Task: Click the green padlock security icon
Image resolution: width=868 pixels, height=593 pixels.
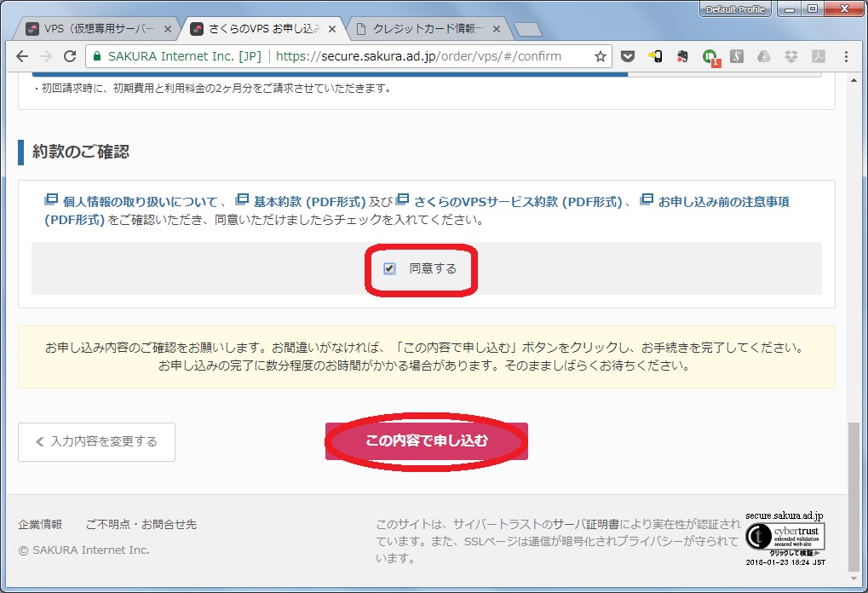Action: coord(97,56)
